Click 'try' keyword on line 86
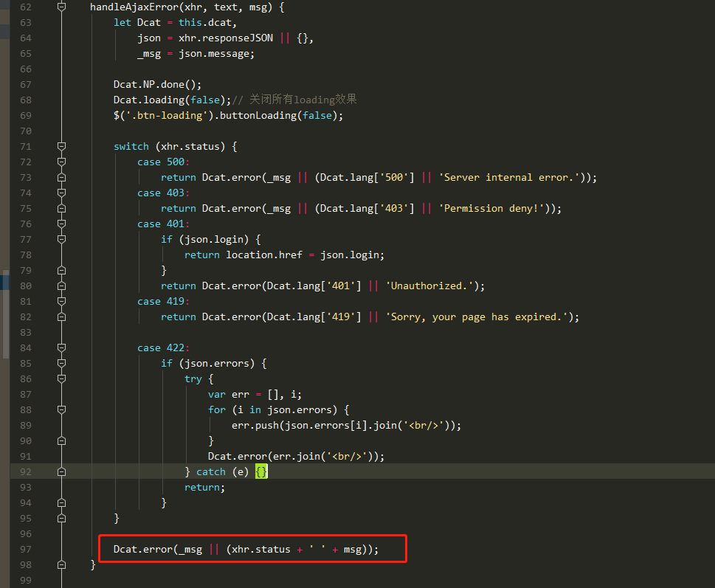 click(x=193, y=379)
